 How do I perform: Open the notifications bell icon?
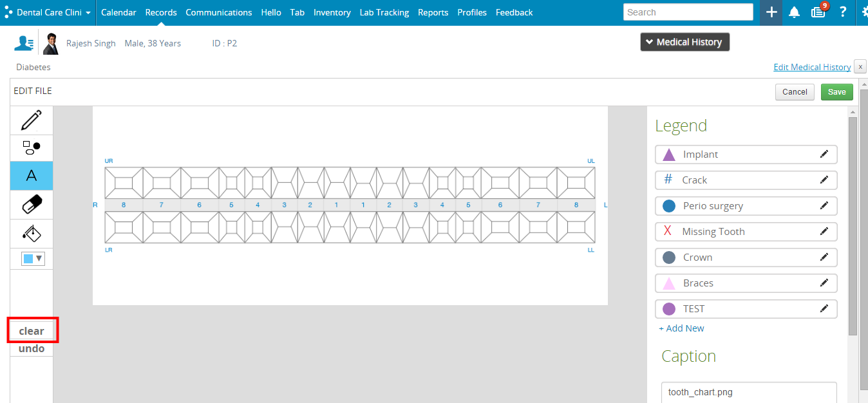(x=795, y=12)
